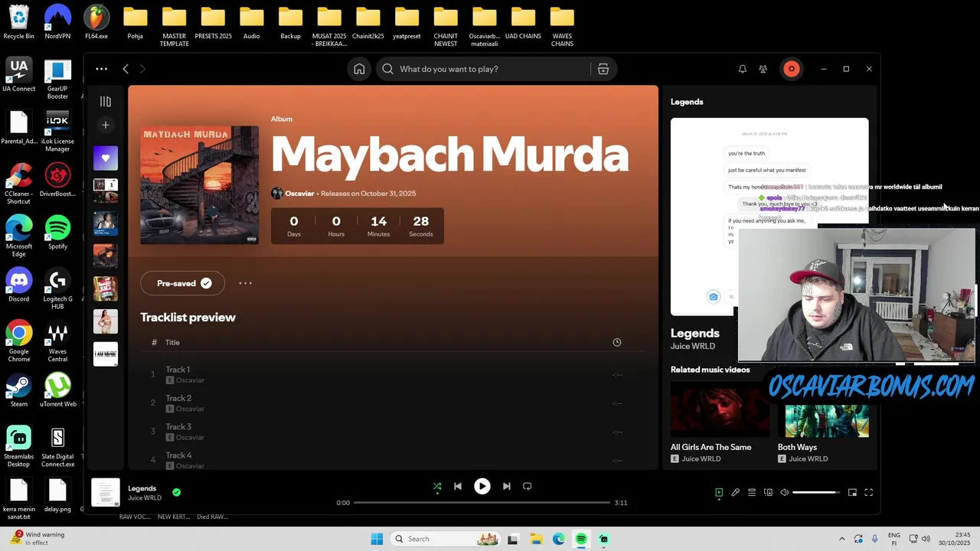The image size is (980, 551).
Task: Open the Miniplayer
Action: (x=852, y=493)
